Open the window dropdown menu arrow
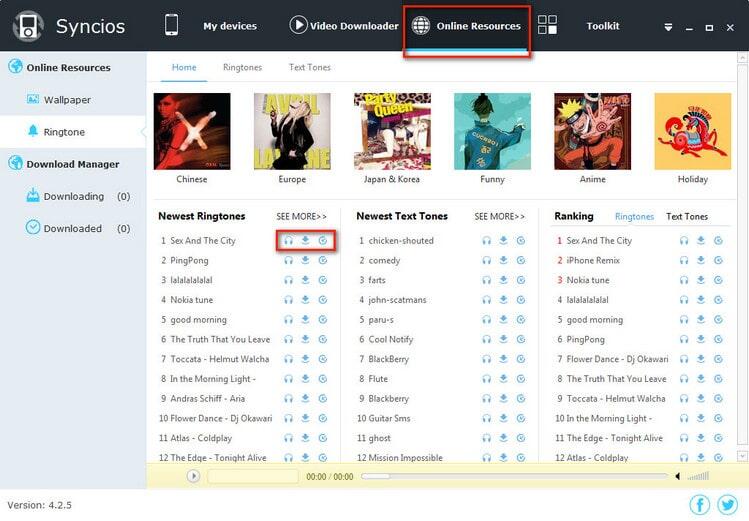The height and width of the screenshot is (521, 749). (668, 27)
